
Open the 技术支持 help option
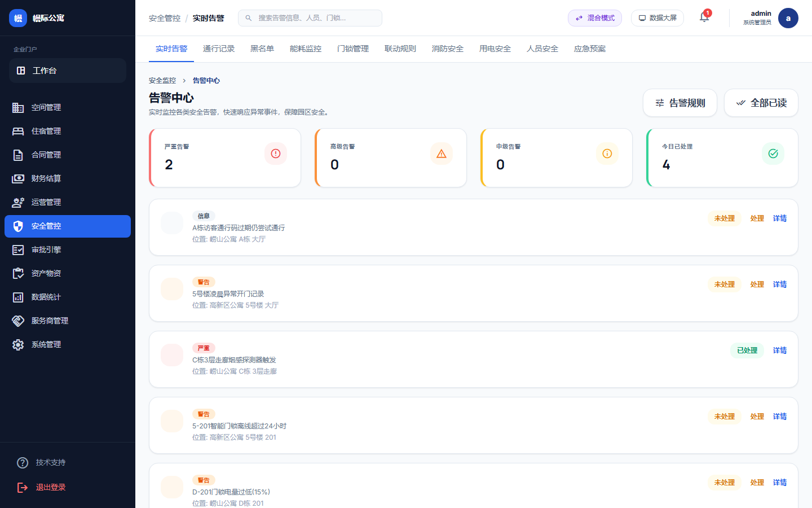(x=22, y=462)
